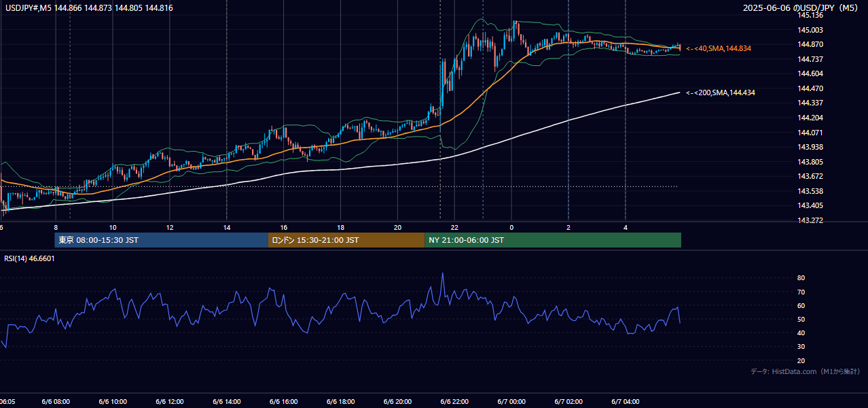This screenshot has height=408, width=868.
Task: Click hour label 14 below the price chart
Action: click(x=227, y=228)
